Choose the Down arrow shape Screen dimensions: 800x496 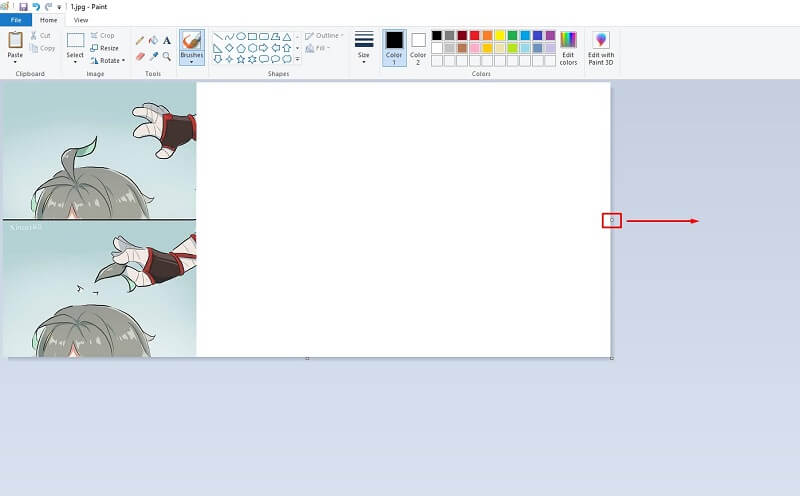(x=218, y=59)
